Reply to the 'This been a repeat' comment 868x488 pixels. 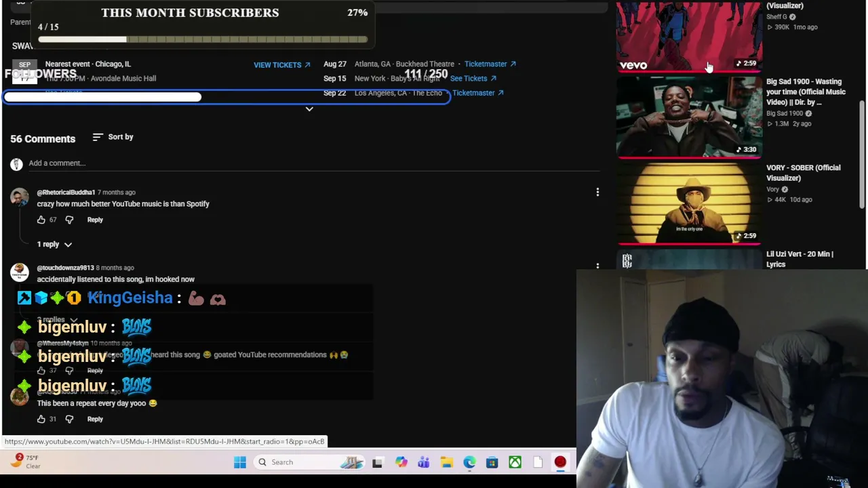[95, 419]
